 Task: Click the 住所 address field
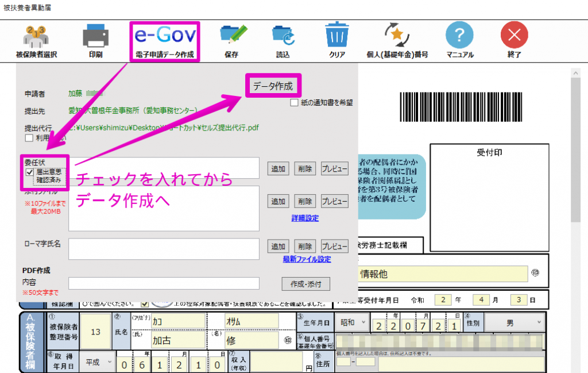[x=461, y=364]
